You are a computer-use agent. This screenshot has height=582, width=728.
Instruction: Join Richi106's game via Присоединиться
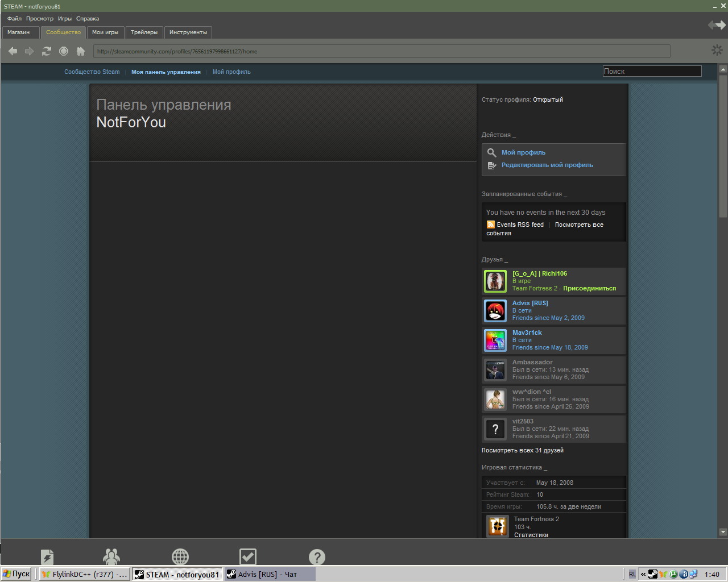589,288
